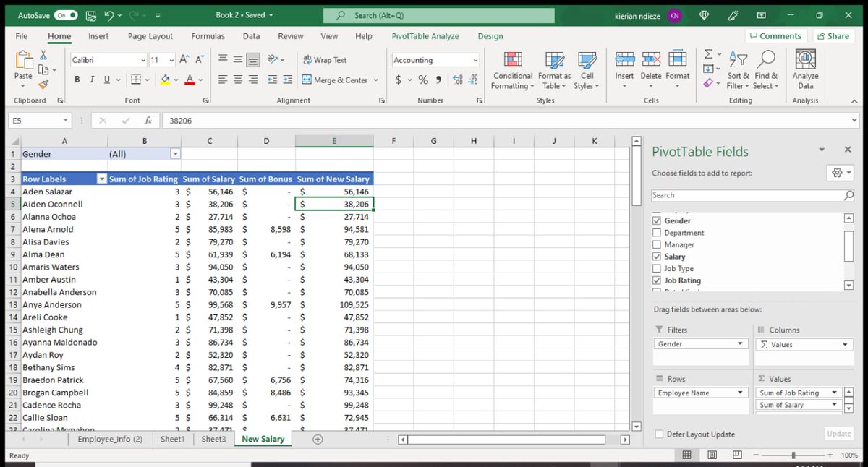Open the font name Calibri dropdown
Viewport: 868px width, 467px height.
143,60
